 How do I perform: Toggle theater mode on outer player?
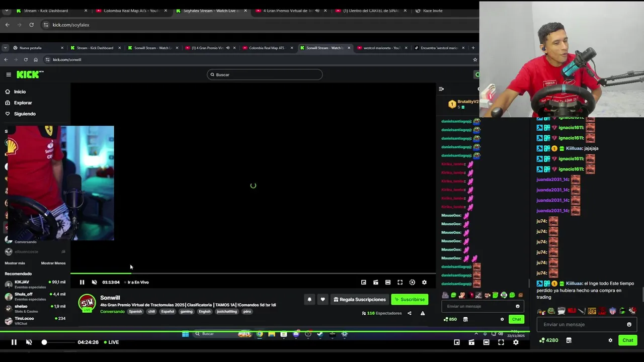click(x=486, y=342)
